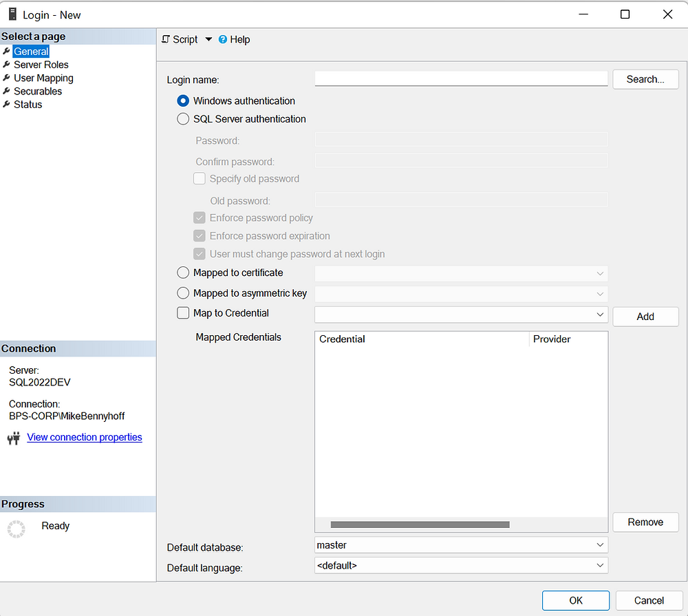Enable the Map to Credential checkbox

(x=182, y=312)
